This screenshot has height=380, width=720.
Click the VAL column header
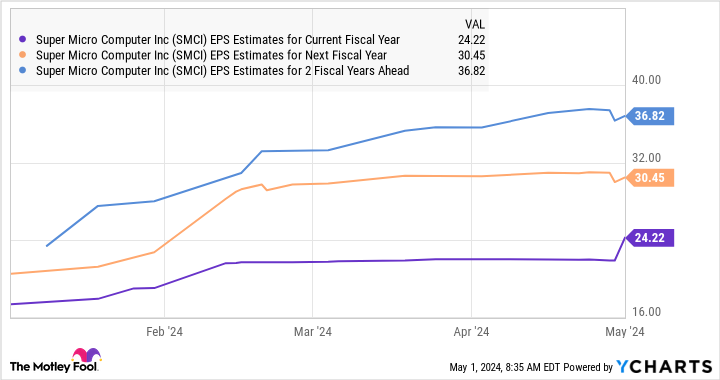(x=475, y=24)
